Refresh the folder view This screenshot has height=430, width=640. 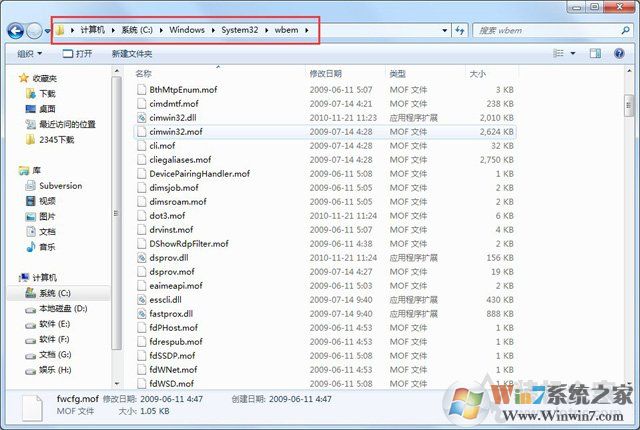[460, 30]
